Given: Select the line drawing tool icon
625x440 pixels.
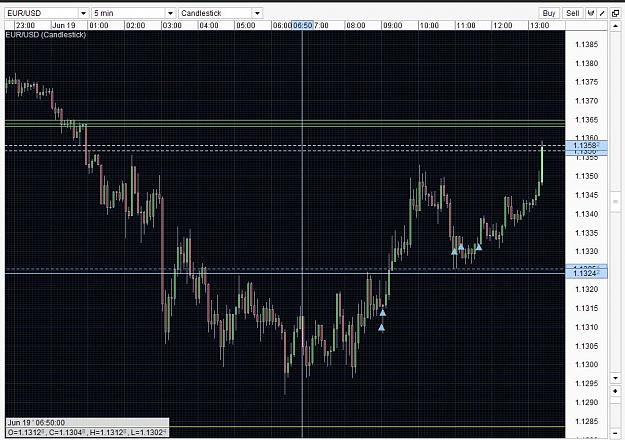Looking at the screenshot, I should click(602, 13).
